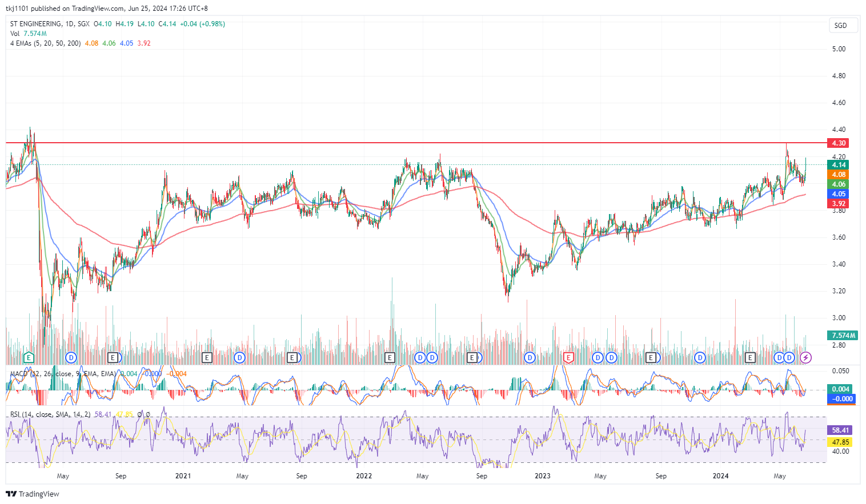Click the earnings E marker in early 2022
This screenshot has width=866, height=504.
click(390, 358)
